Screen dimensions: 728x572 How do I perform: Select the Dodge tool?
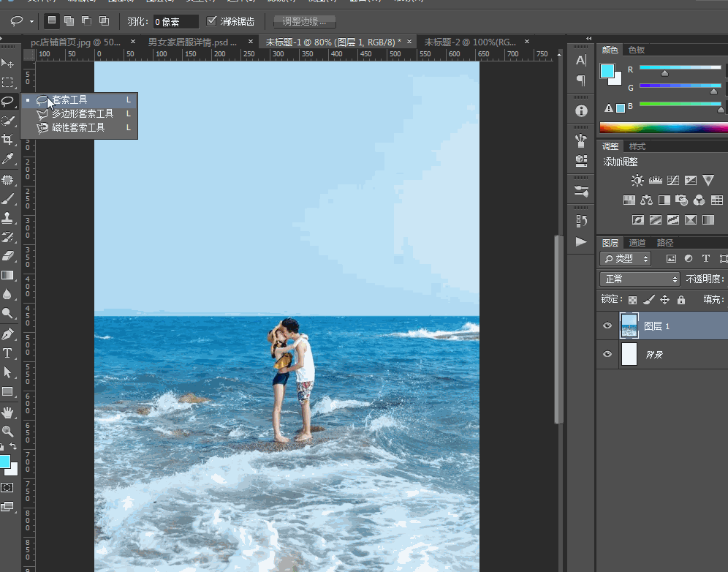coord(7,313)
